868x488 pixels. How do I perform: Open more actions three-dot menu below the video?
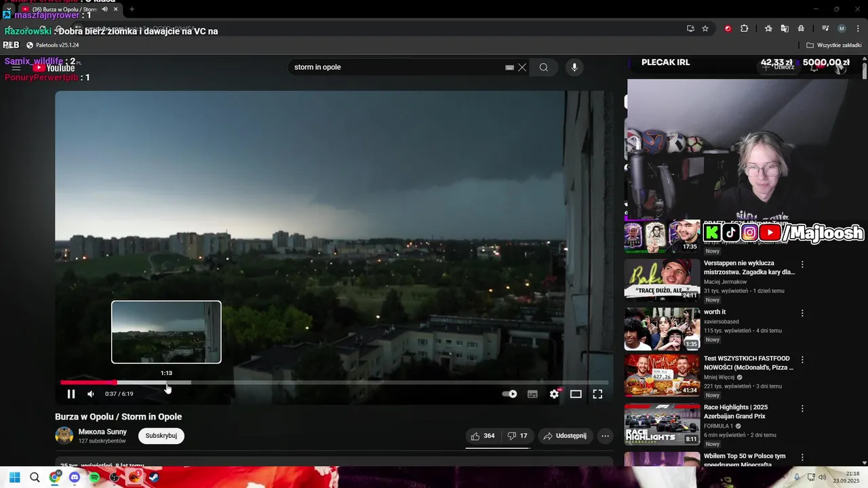click(605, 436)
